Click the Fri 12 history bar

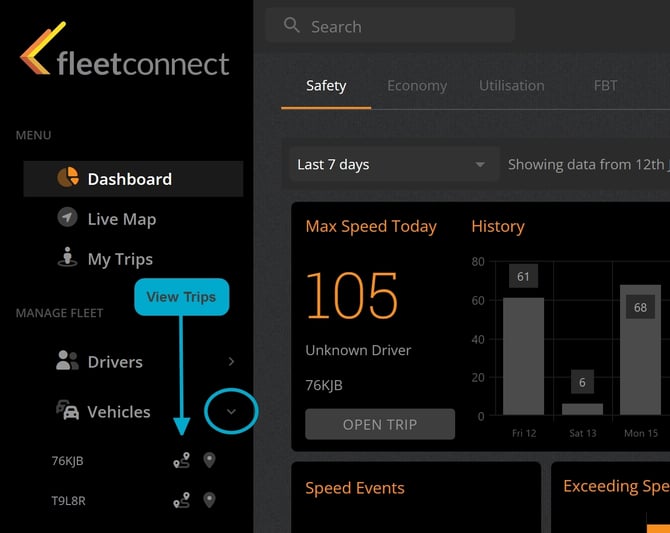click(x=523, y=356)
